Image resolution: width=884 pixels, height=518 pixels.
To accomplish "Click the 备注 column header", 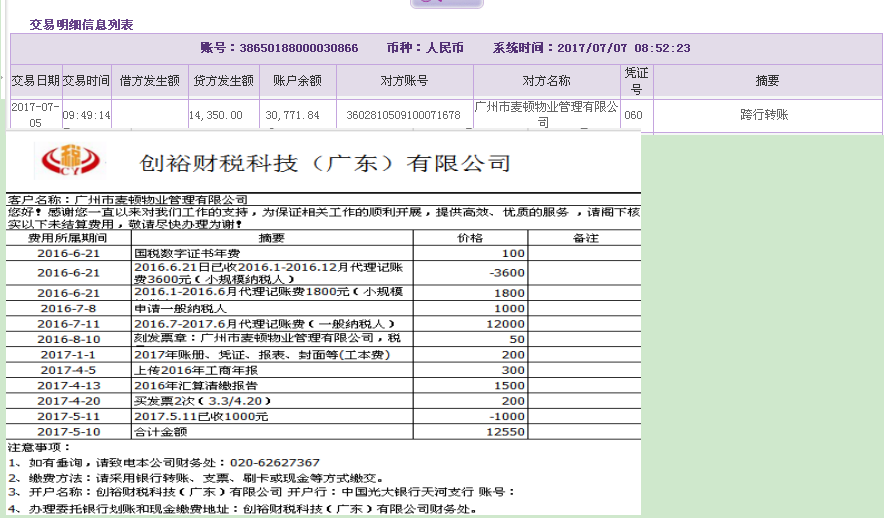I will [x=586, y=237].
